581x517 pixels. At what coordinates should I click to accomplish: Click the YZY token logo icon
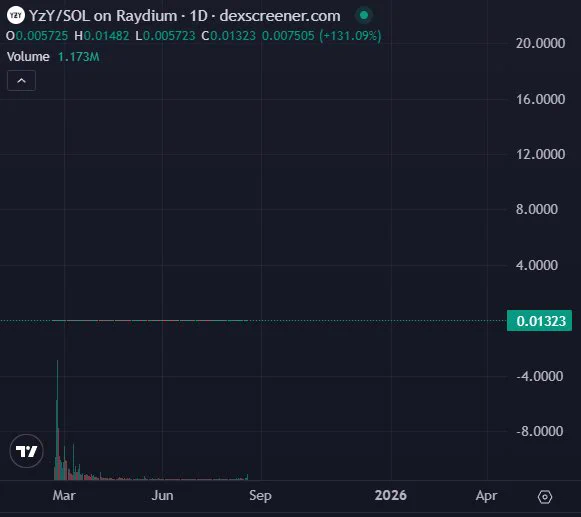[16, 15]
